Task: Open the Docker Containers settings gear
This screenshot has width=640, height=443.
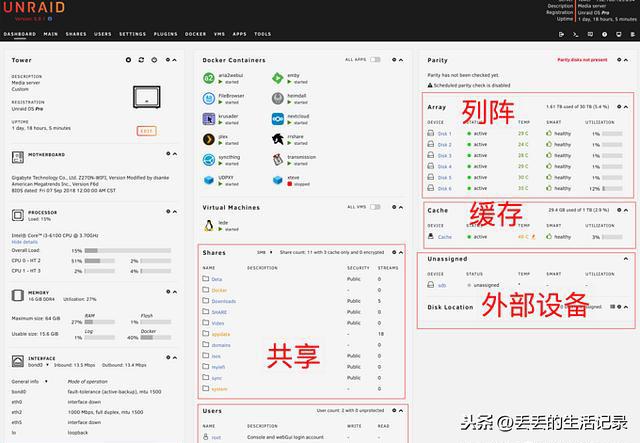Action: pos(394,60)
